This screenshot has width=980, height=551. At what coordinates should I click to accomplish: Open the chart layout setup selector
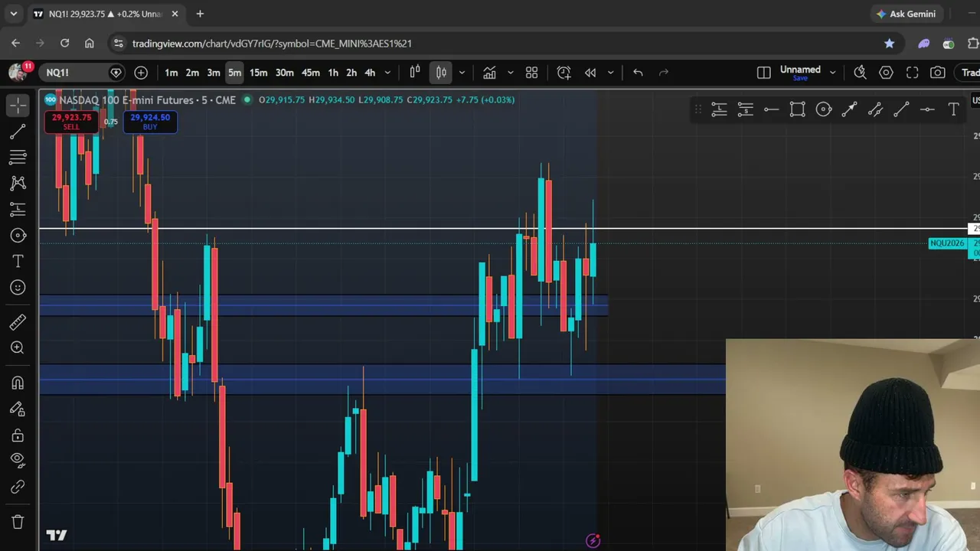(x=763, y=73)
